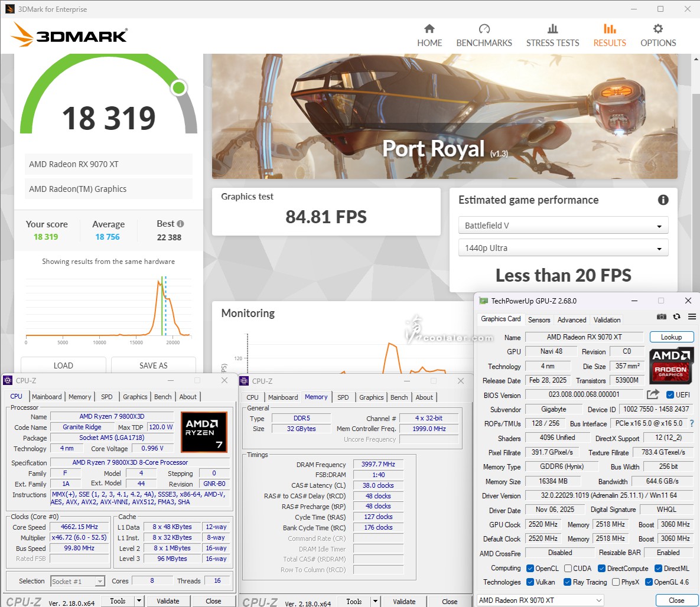The width and height of the screenshot is (700, 607).
Task: Open Sensors tab in GPU-Z
Action: (539, 319)
